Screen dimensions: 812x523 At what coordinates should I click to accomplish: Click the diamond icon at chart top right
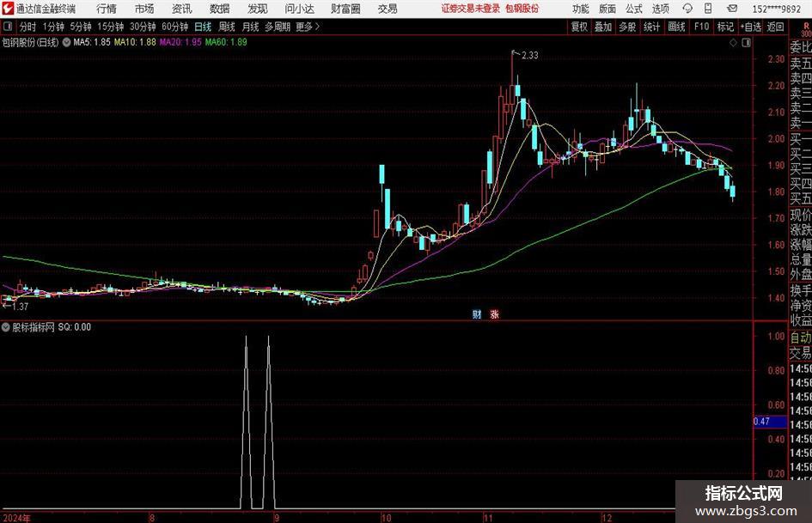pos(733,43)
